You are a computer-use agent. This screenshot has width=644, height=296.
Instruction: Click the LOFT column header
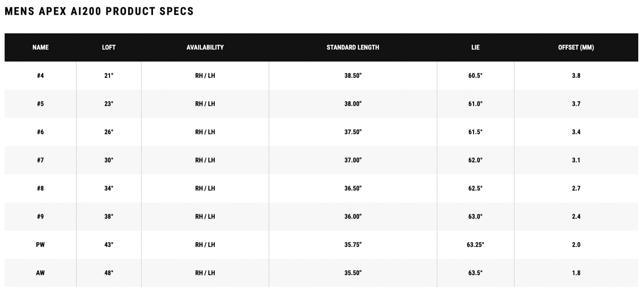pos(109,47)
